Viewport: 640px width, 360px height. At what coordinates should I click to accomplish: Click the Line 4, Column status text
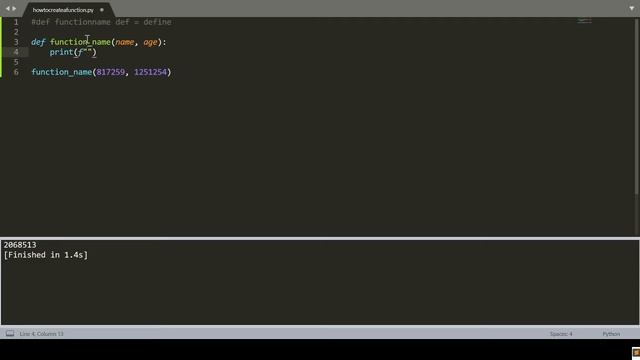pyautogui.click(x=42, y=334)
